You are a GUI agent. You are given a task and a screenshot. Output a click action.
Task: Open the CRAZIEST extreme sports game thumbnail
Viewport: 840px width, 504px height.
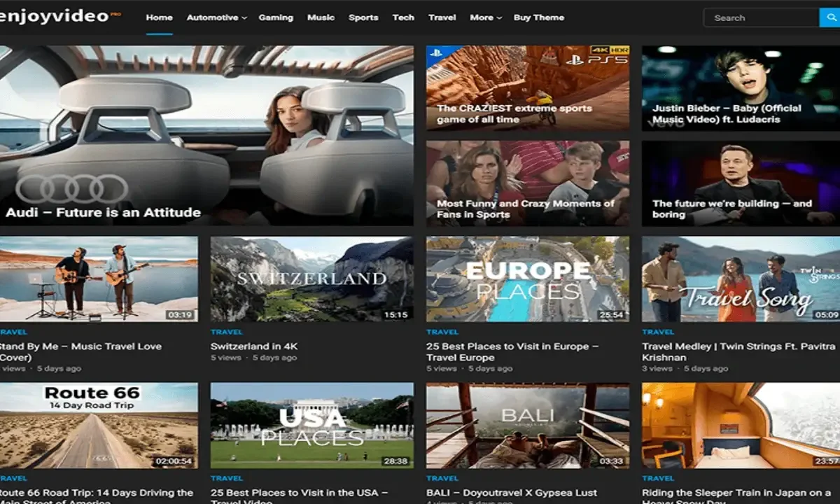tap(528, 88)
